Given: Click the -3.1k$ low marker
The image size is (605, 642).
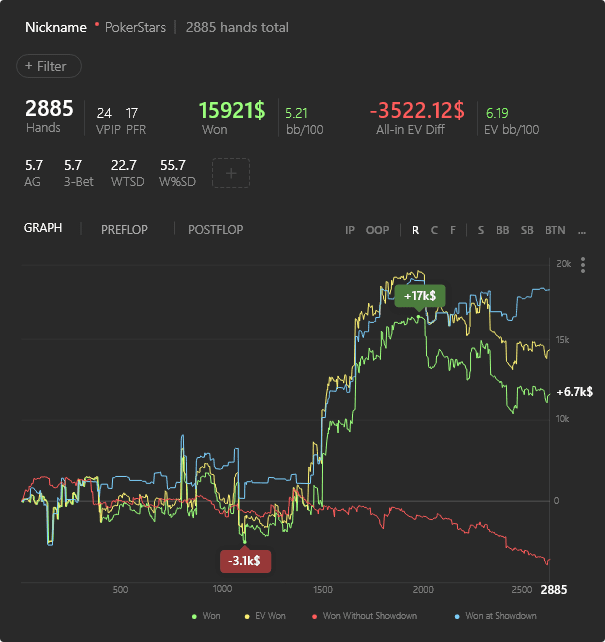Looking at the screenshot, I should click(x=245, y=561).
